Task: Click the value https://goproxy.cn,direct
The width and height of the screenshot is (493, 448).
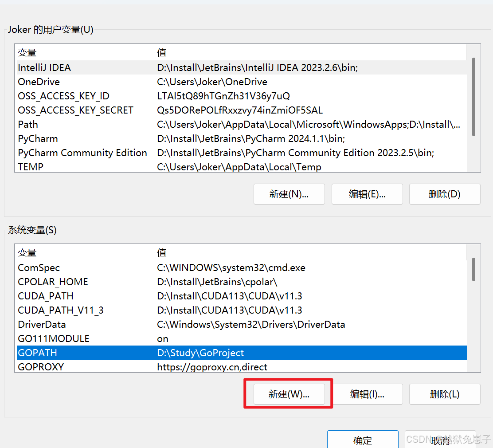Action: tap(212, 367)
